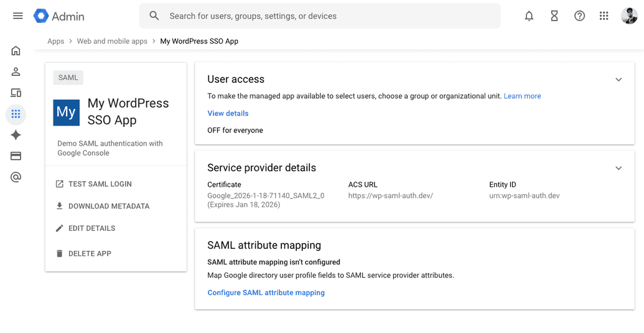Go to Home in the sidebar
This screenshot has height=333, width=644.
tap(16, 51)
